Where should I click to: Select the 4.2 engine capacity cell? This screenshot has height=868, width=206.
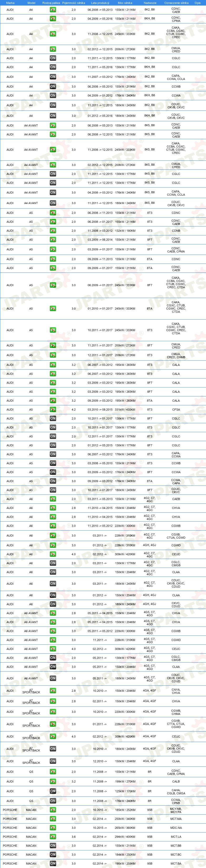(x=73, y=410)
